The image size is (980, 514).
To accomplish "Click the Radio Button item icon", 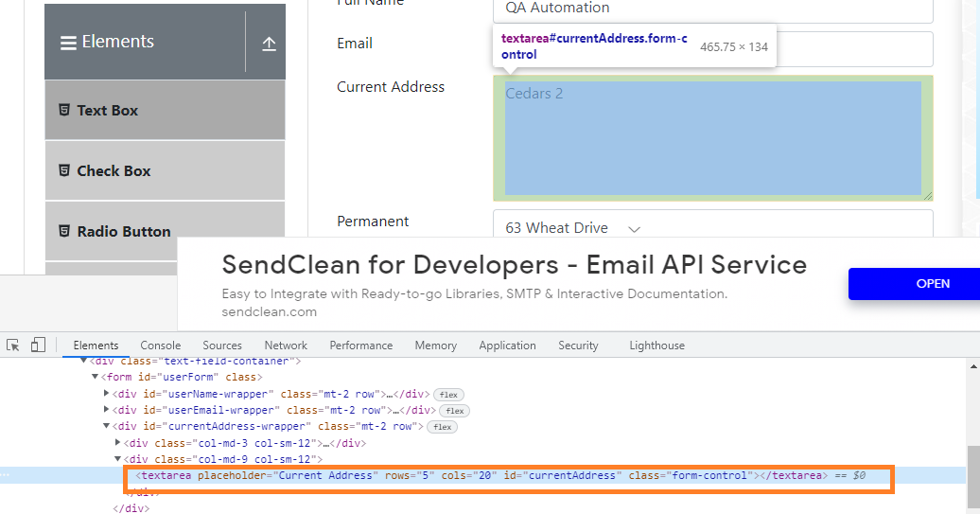I will coord(63,231).
